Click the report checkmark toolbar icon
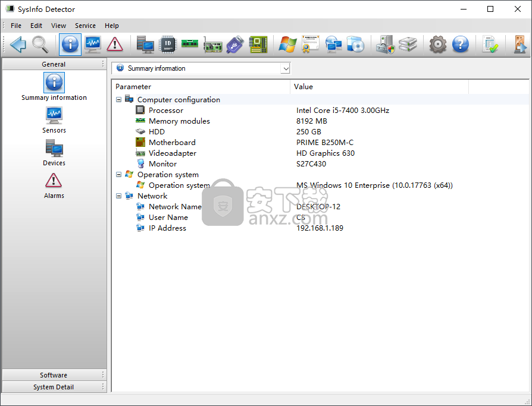This screenshot has width=532, height=406. tap(490, 45)
